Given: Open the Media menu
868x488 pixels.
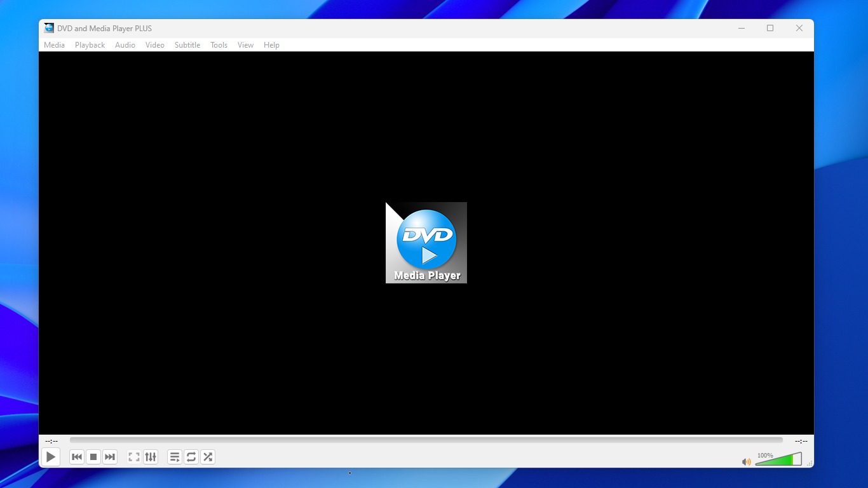Looking at the screenshot, I should [x=54, y=44].
